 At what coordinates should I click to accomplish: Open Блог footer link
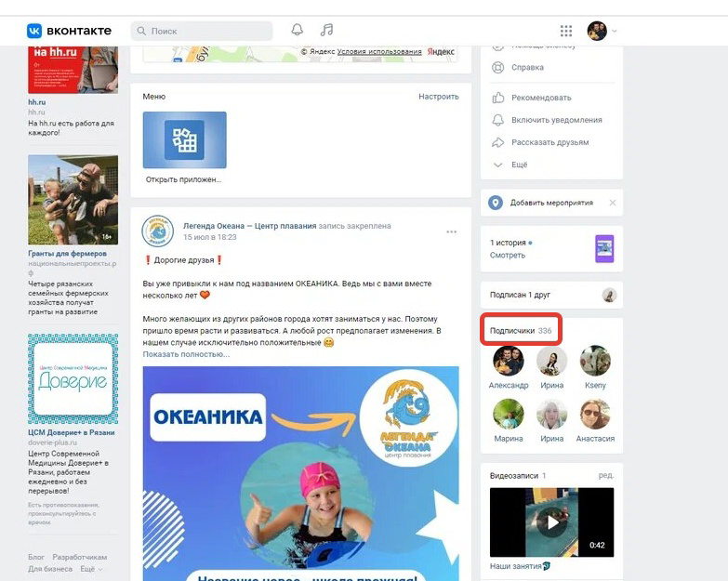[x=36, y=557]
